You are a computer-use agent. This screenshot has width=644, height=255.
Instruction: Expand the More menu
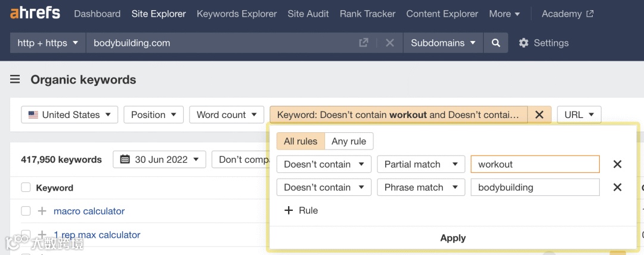pos(504,14)
